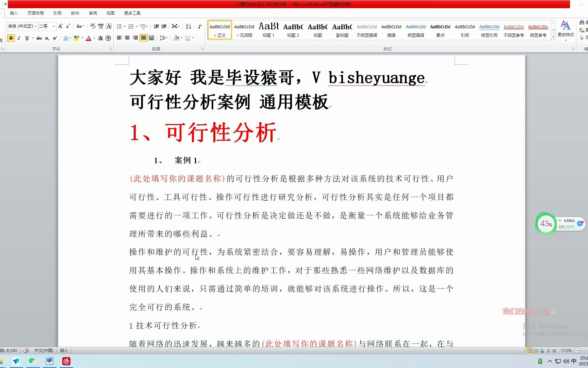Open the font size dropdown
Viewport: 588px width, 368px height.
53,26
